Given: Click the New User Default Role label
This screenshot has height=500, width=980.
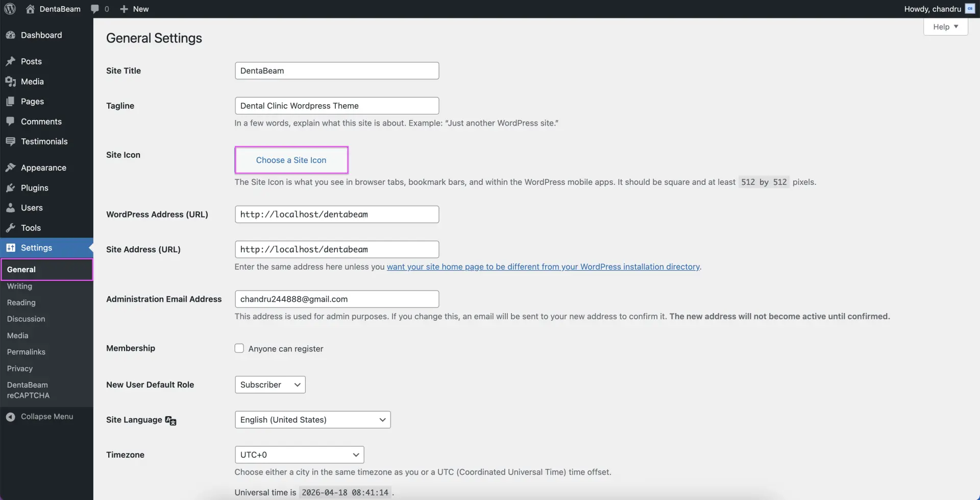Looking at the screenshot, I should coord(150,385).
